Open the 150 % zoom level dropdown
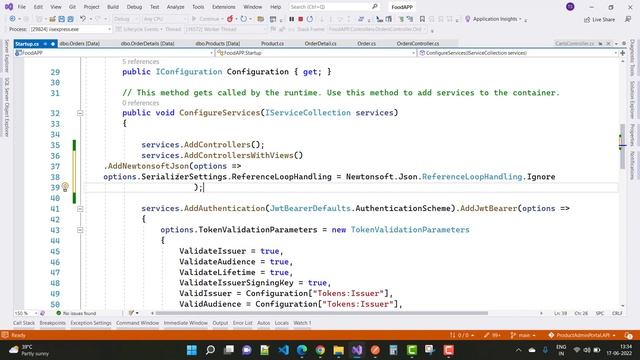This screenshot has height=360, width=640. point(26,313)
